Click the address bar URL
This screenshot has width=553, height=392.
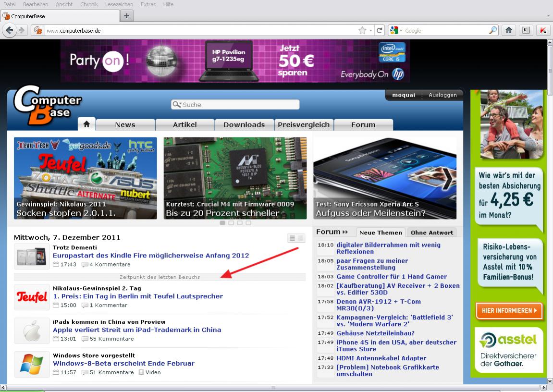[x=74, y=31]
